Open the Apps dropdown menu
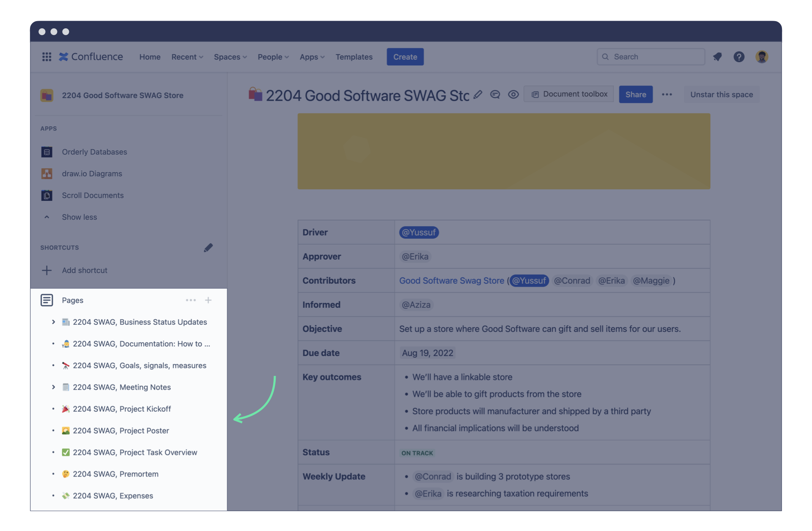 (312, 57)
